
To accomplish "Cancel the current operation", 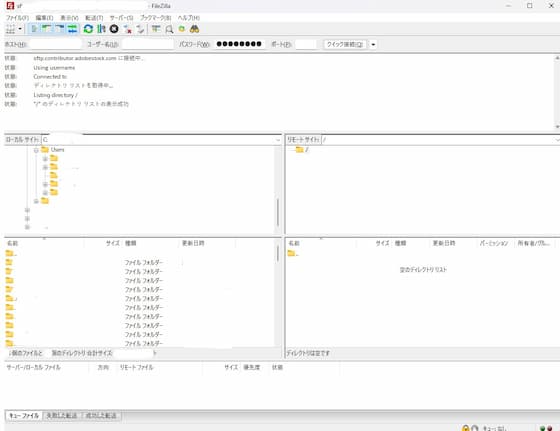I will [x=114, y=29].
